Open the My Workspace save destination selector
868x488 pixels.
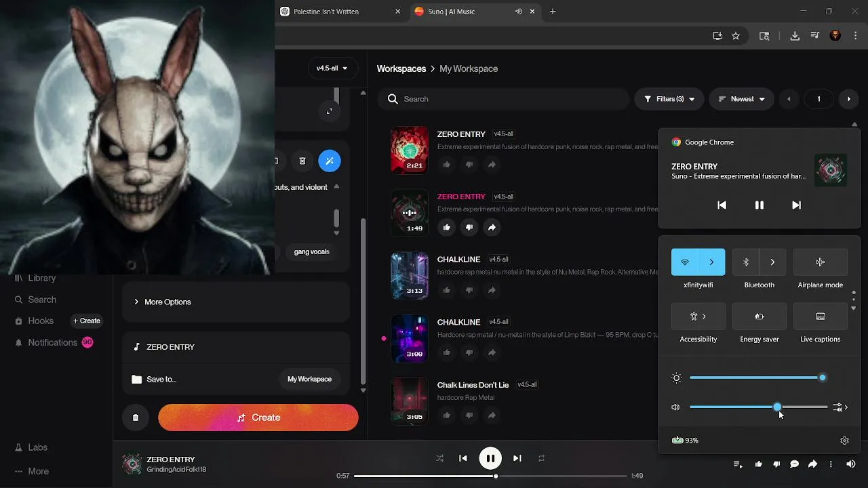[309, 379]
